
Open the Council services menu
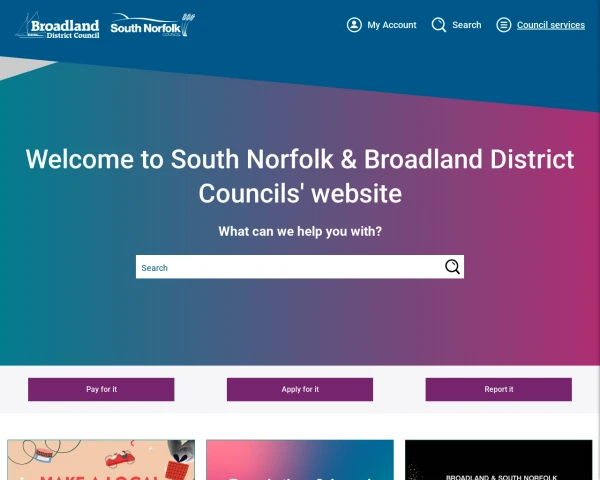(x=551, y=25)
